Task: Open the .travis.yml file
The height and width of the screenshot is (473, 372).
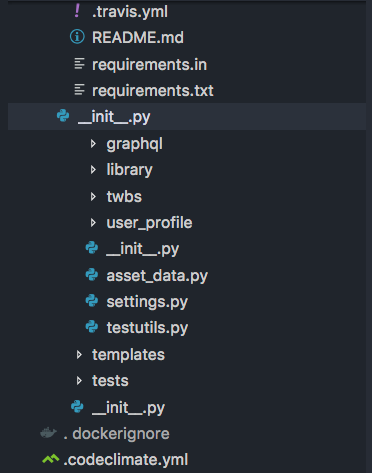Action: click(130, 12)
